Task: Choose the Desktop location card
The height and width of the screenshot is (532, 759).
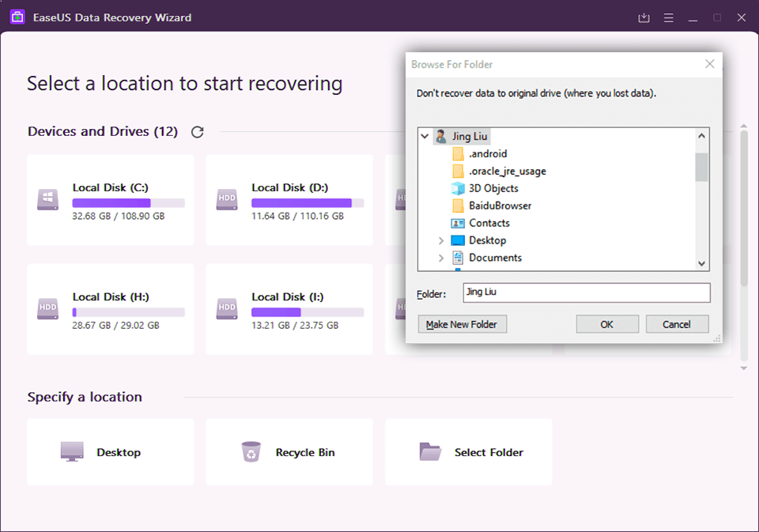Action: point(111,452)
